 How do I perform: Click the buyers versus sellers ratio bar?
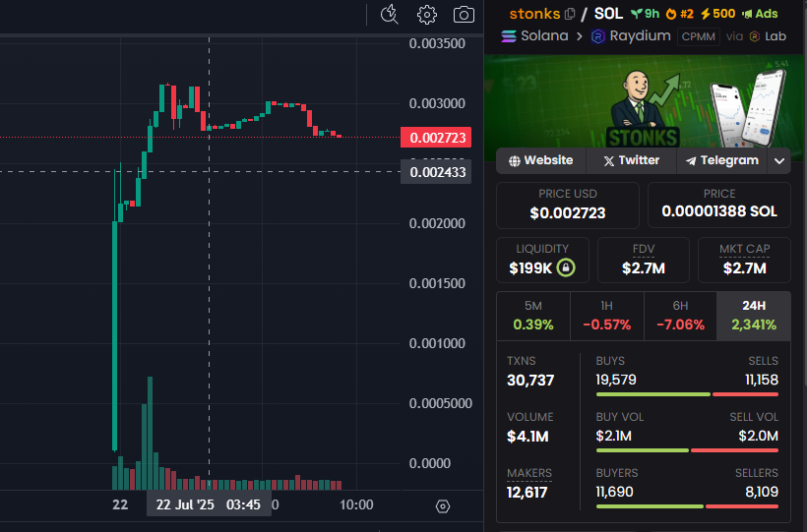point(687,506)
